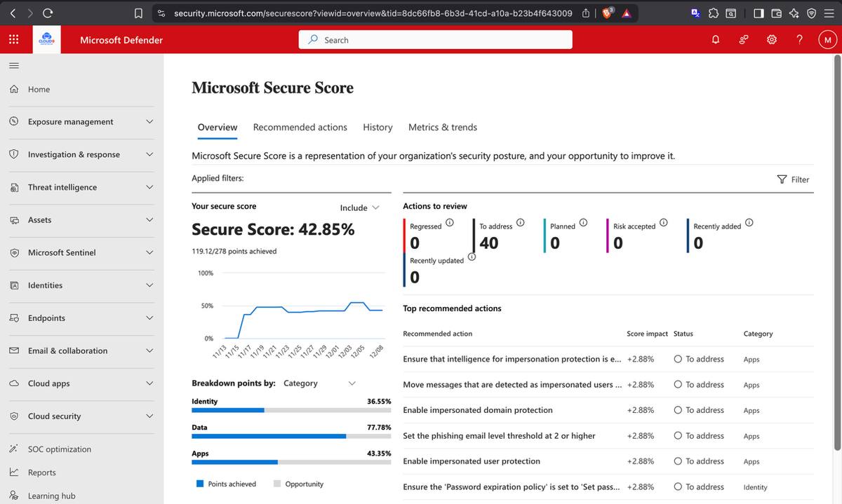Open the help question mark icon
This screenshot has width=842, height=504.
tap(800, 40)
